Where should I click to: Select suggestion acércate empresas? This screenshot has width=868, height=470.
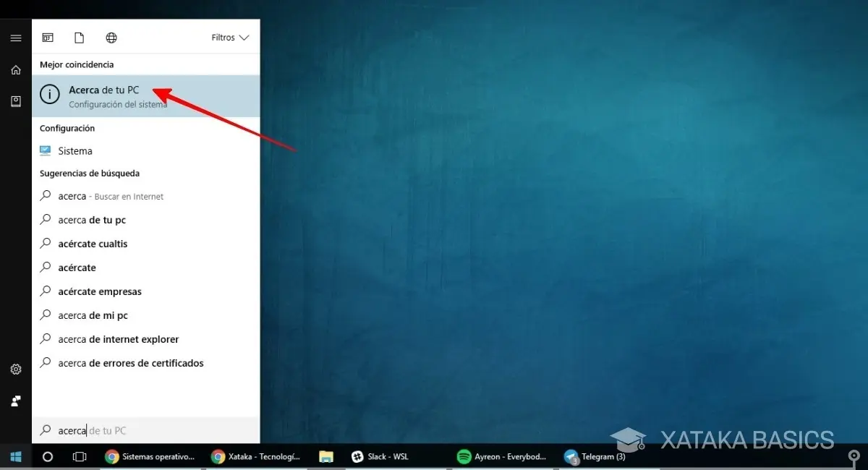pyautogui.click(x=146, y=291)
